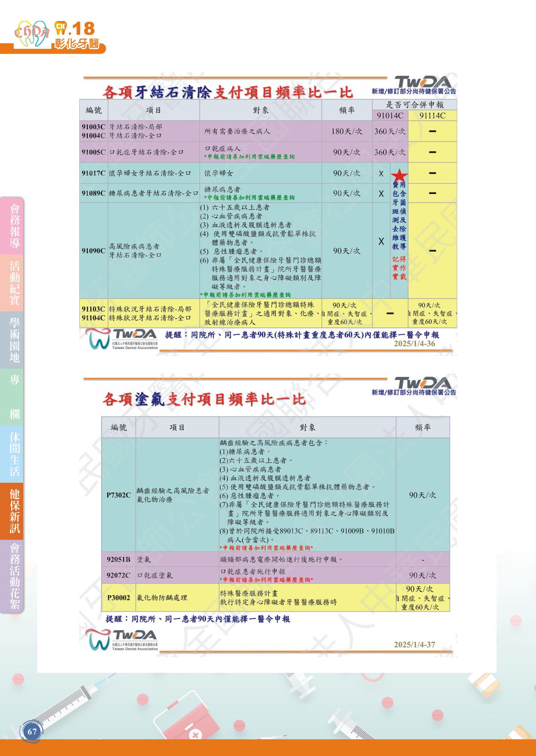Click the 180天/次 frequency cell
Image resolution: width=536 pixels, height=756 pixels.
pos(347,131)
